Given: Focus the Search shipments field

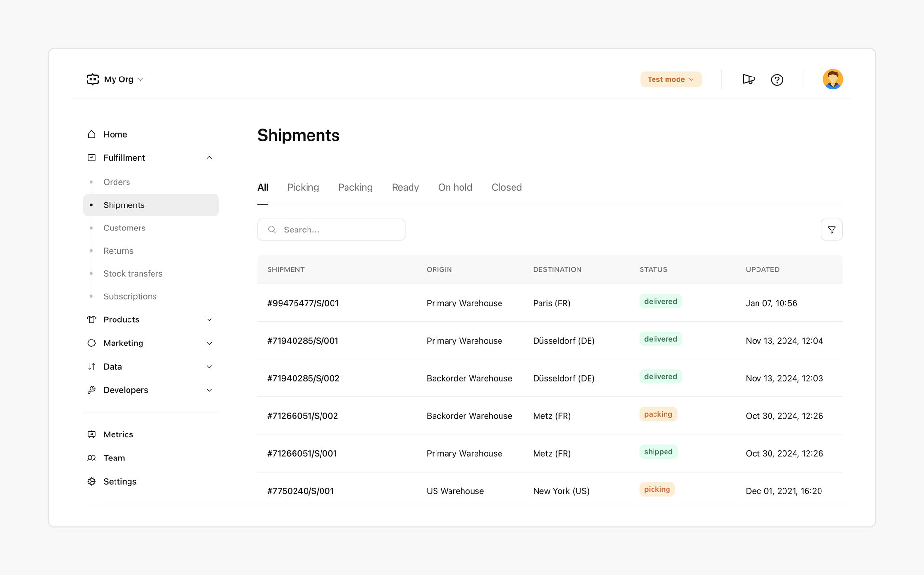Looking at the screenshot, I should click(331, 230).
